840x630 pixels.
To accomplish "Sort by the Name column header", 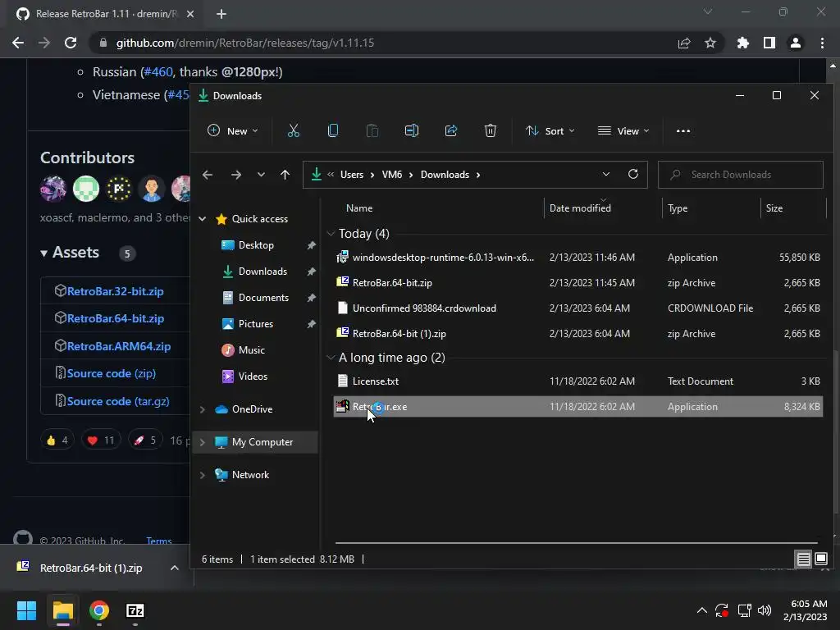I will point(359,208).
